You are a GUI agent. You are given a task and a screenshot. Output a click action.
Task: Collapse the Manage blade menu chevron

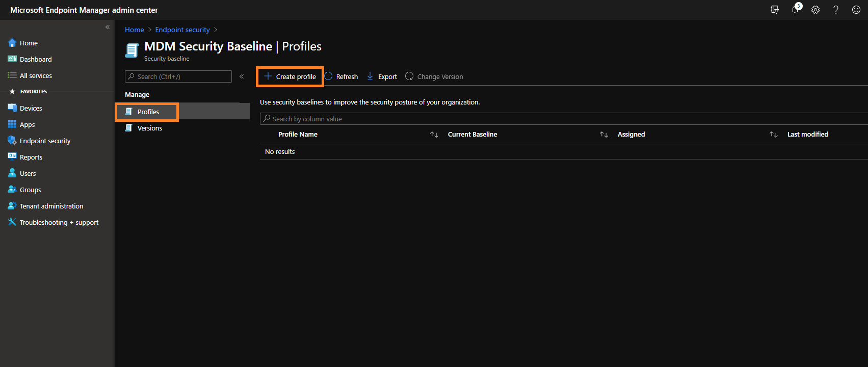[x=242, y=76]
